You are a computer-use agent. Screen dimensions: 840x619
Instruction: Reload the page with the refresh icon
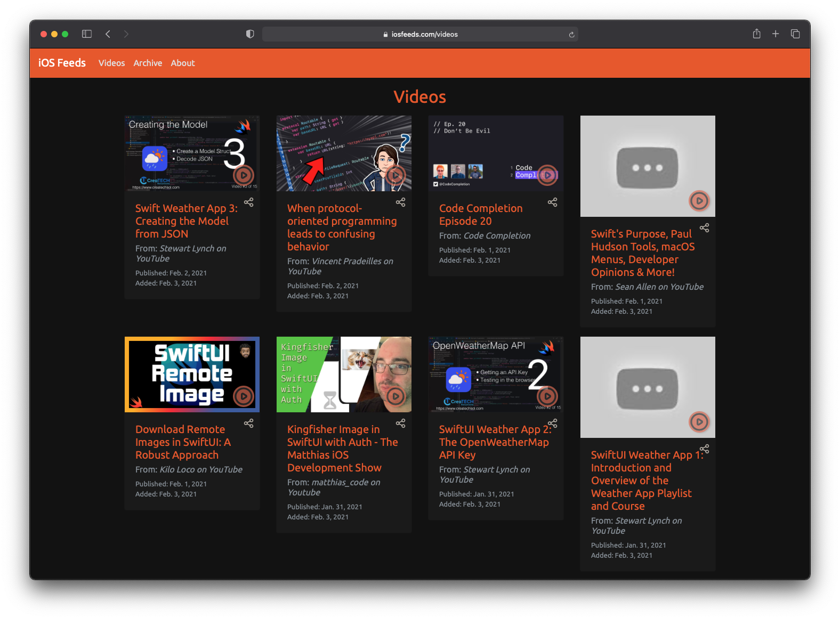pyautogui.click(x=571, y=35)
